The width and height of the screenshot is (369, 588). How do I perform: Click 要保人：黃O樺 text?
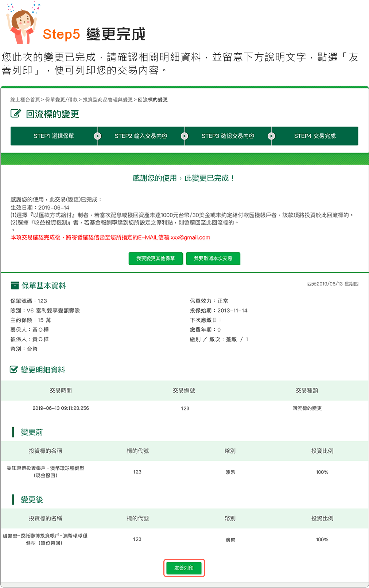[30, 330]
